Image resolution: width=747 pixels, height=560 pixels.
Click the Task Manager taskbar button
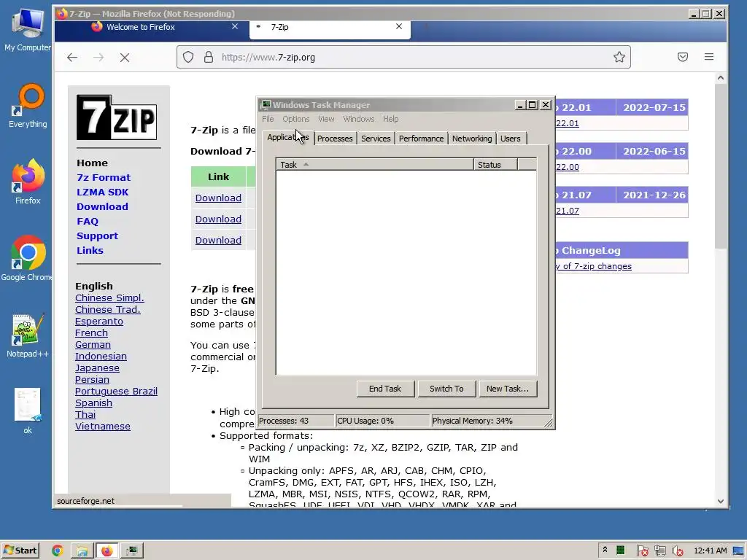tap(131, 551)
